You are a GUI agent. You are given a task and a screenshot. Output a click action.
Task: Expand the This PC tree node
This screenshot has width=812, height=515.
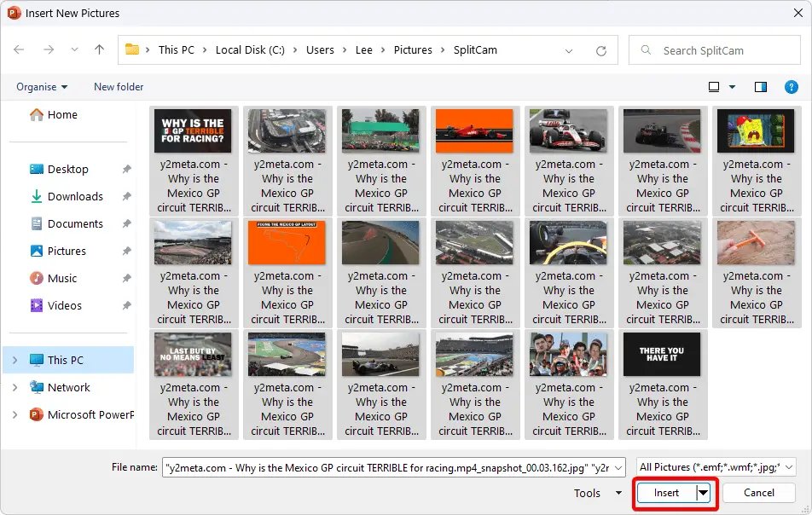pos(14,360)
